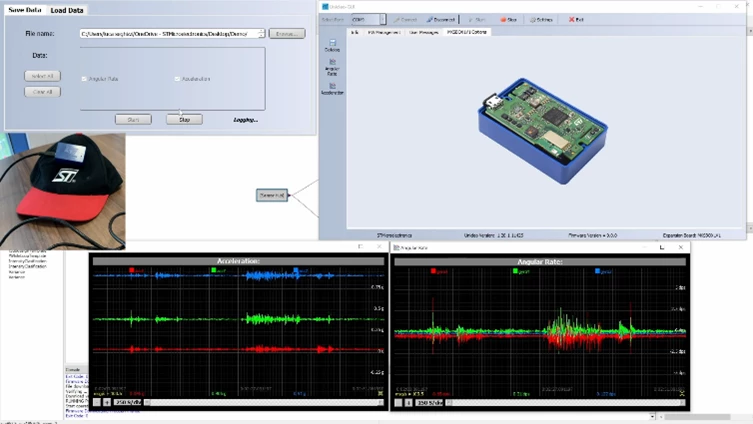Click the File name input field

169,34
